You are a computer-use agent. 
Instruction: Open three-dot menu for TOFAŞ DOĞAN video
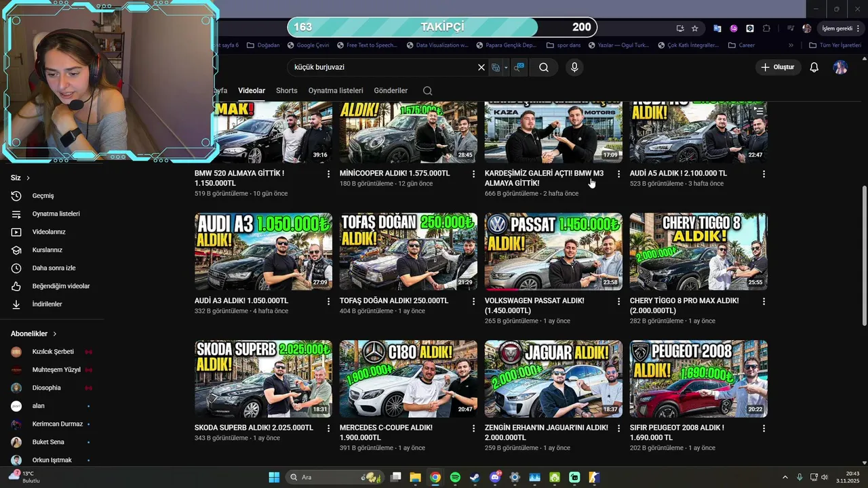[x=474, y=302]
